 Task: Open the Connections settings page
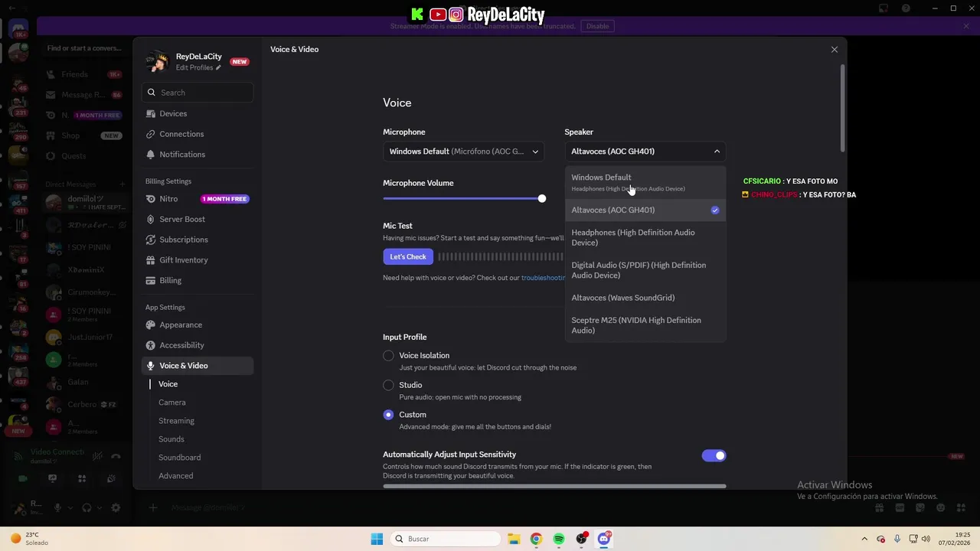[x=198, y=134]
